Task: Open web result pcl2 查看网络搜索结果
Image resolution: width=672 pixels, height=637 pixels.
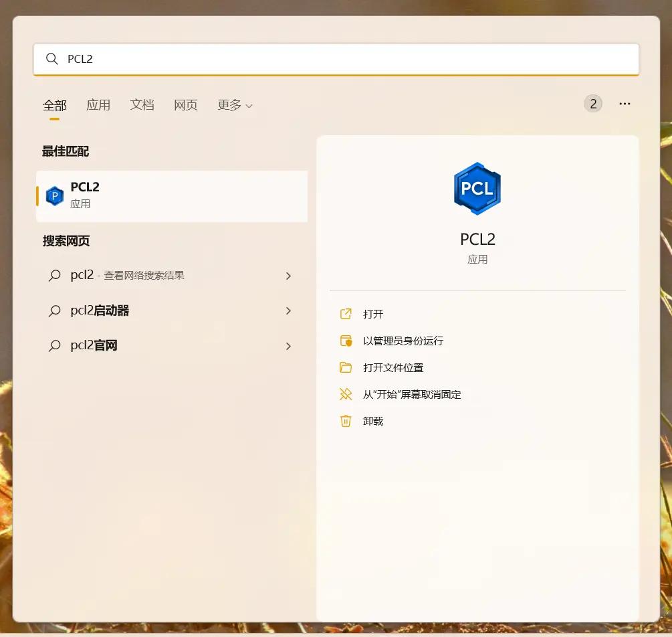Action: click(172, 276)
